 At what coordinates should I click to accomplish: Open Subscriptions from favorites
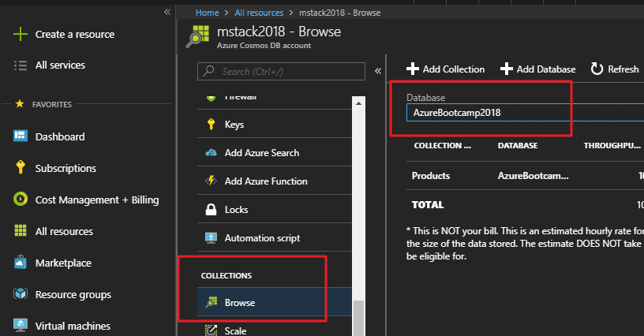coord(66,168)
